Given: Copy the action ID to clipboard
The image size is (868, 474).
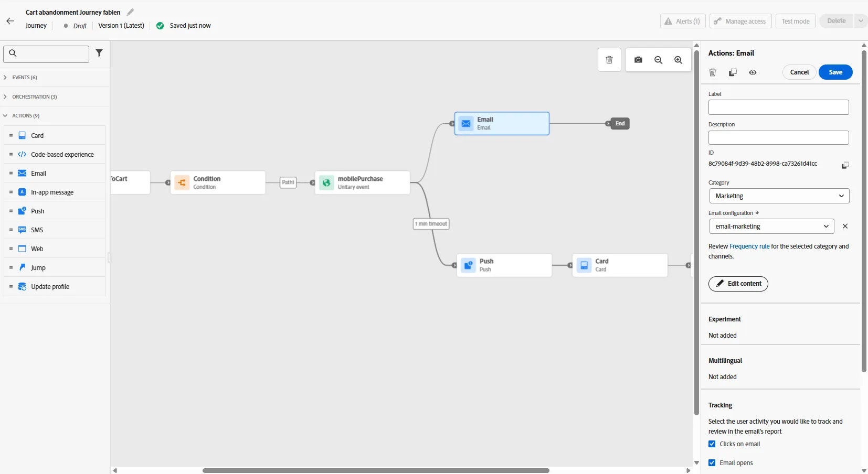Looking at the screenshot, I should tap(845, 165).
